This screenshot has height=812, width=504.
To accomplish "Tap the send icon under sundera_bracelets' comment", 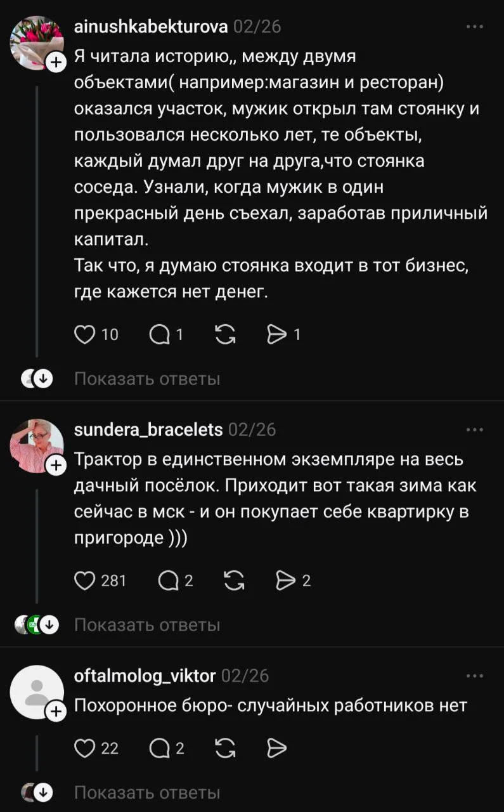I will click(287, 580).
